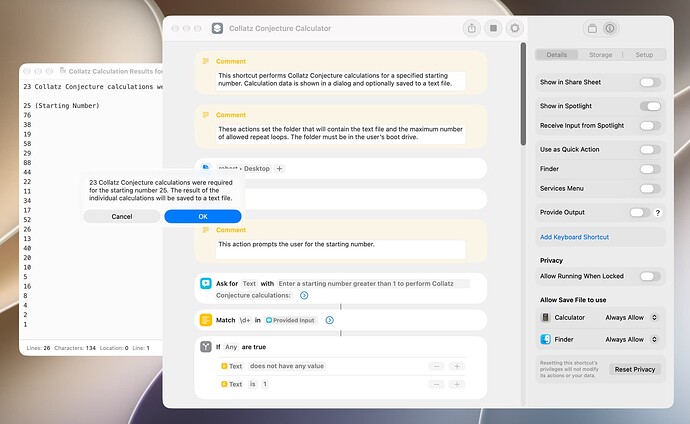Open the shortcut settings gear icon
The image size is (690, 424).
[x=514, y=28]
